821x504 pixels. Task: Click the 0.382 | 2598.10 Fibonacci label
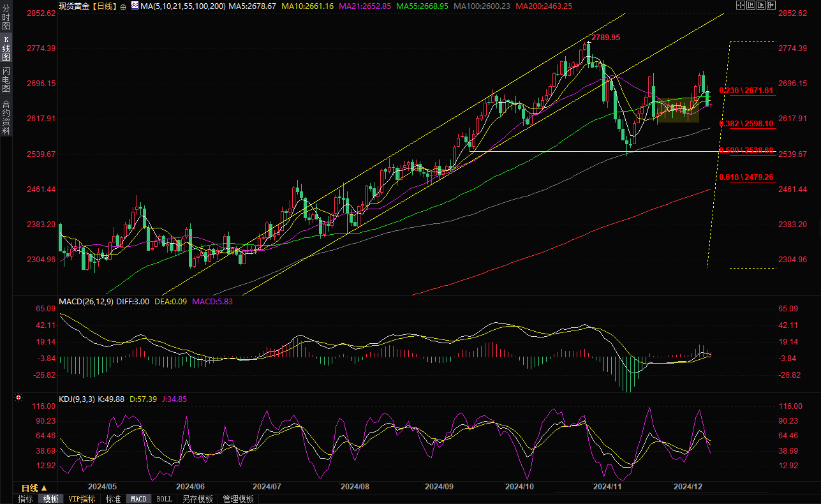tap(746, 123)
